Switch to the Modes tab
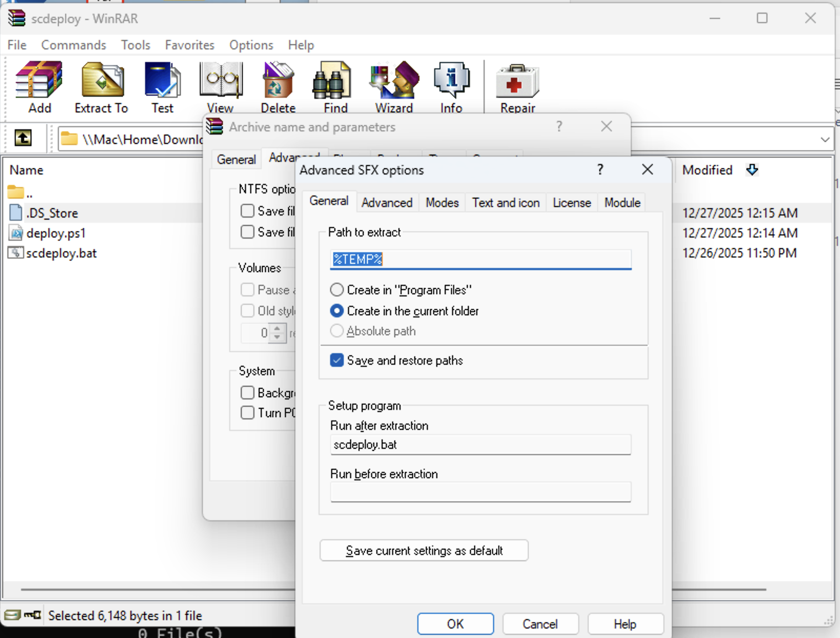840x638 pixels. click(442, 203)
